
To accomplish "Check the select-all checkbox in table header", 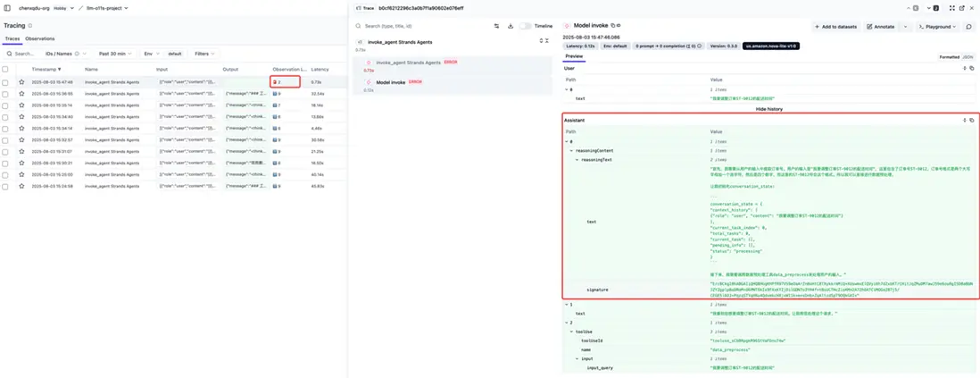I will point(5,69).
